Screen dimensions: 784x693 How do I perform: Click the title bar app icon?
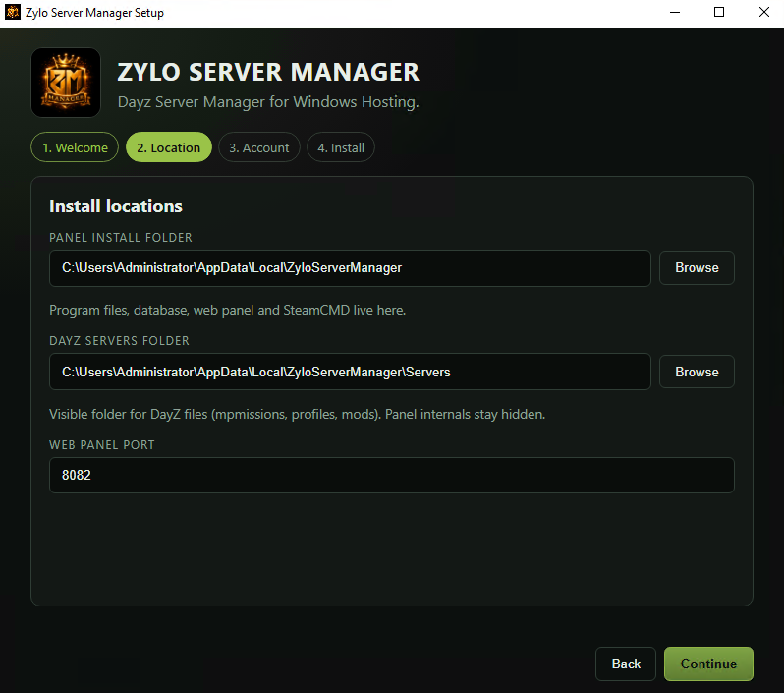pyautogui.click(x=13, y=12)
